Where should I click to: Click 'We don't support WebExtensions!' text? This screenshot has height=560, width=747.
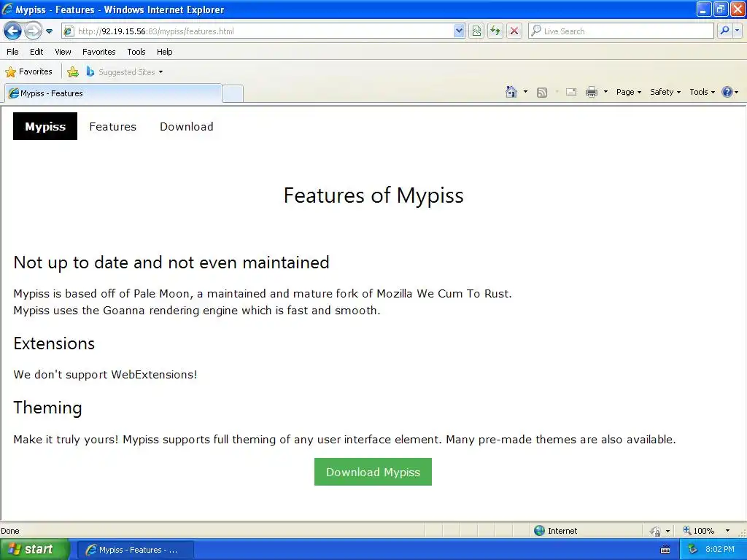(105, 375)
